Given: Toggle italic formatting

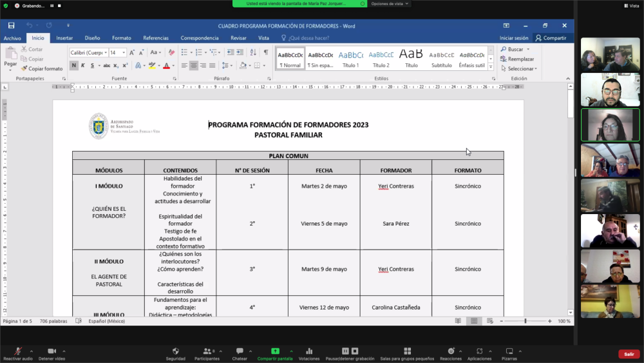Looking at the screenshot, I should pos(83,65).
